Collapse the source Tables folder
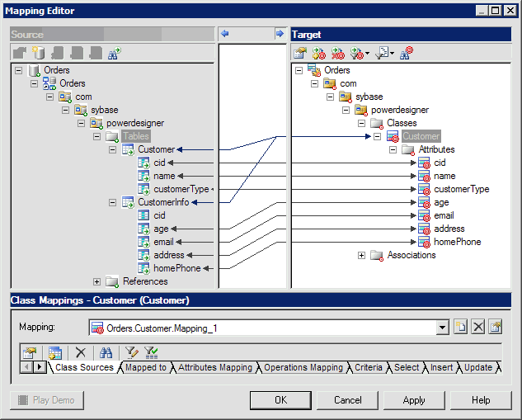522x420 pixels. pyautogui.click(x=96, y=136)
